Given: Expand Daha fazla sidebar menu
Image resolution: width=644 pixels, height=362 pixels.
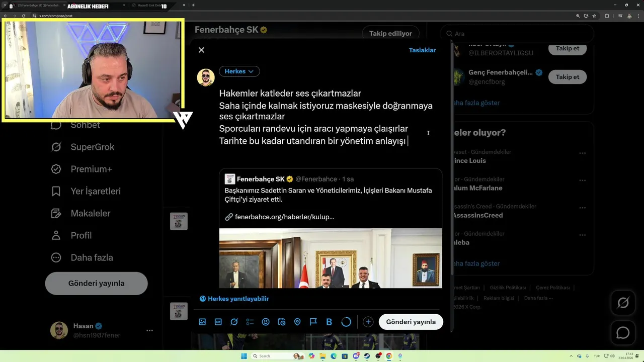Looking at the screenshot, I should tap(82, 257).
